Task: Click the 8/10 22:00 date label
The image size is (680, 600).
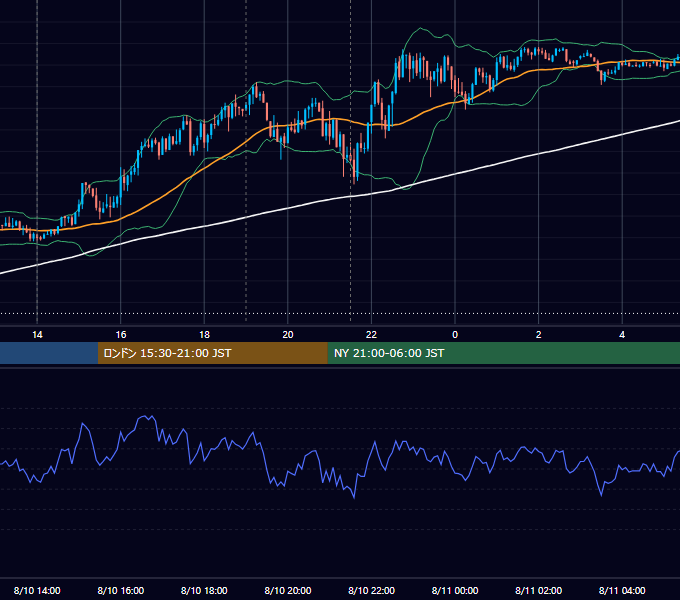Action: 371,590
